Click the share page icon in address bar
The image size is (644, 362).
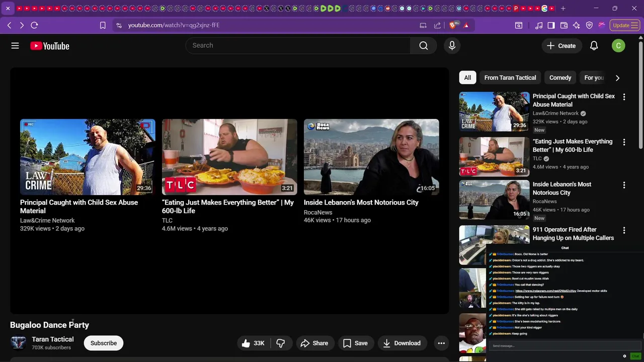pyautogui.click(x=437, y=25)
